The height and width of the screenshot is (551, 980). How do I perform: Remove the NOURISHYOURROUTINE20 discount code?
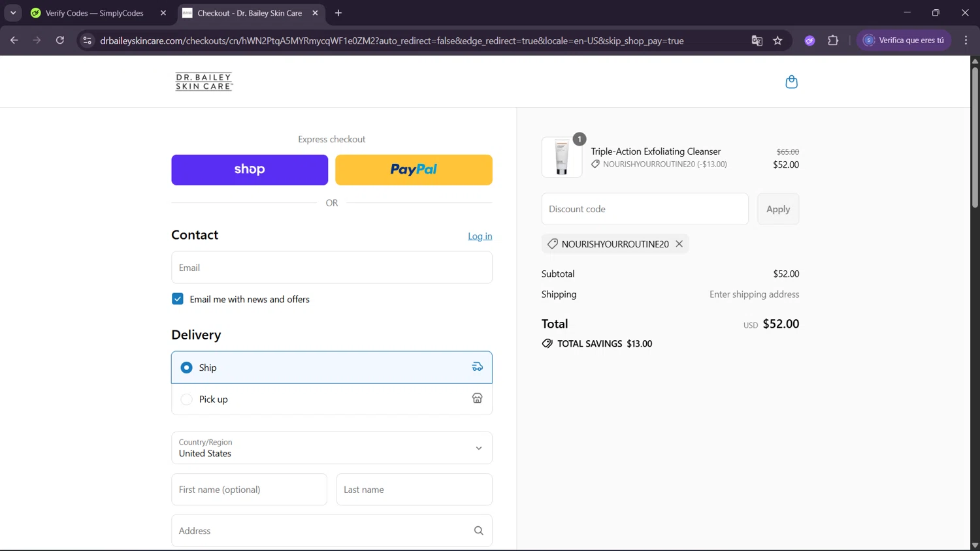[x=679, y=244]
